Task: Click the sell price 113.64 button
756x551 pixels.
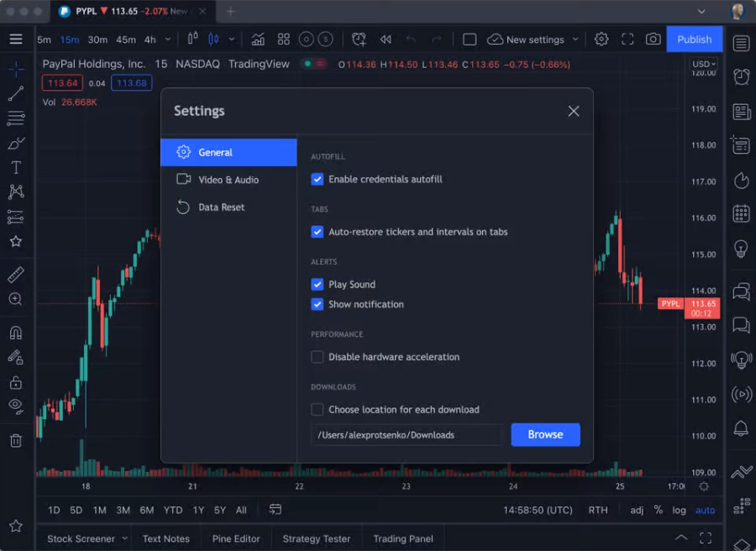Action: (62, 83)
